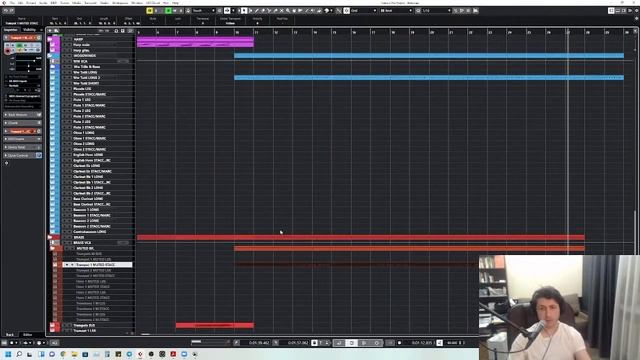
Task: Select the Split scissors tool
Action: pos(269,11)
